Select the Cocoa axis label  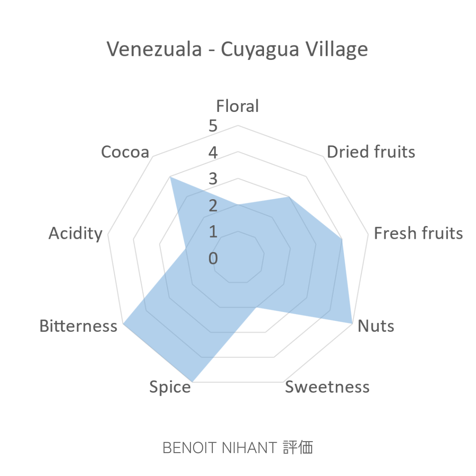(x=125, y=152)
